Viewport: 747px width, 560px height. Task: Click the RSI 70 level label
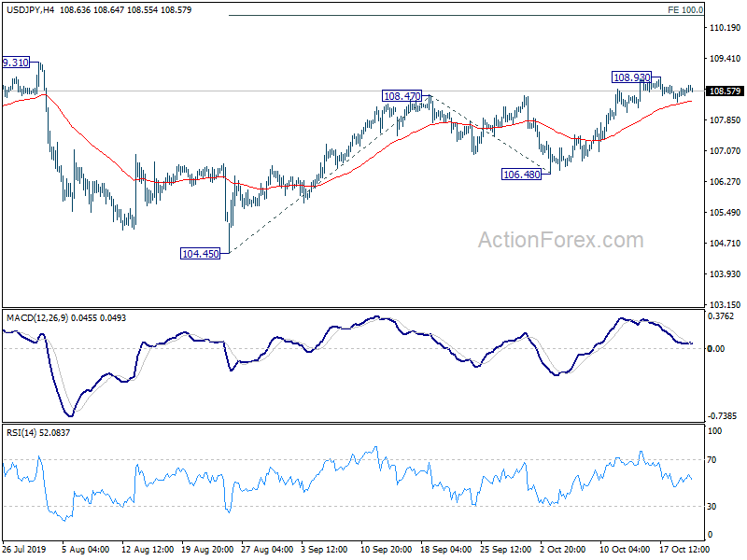(x=712, y=460)
